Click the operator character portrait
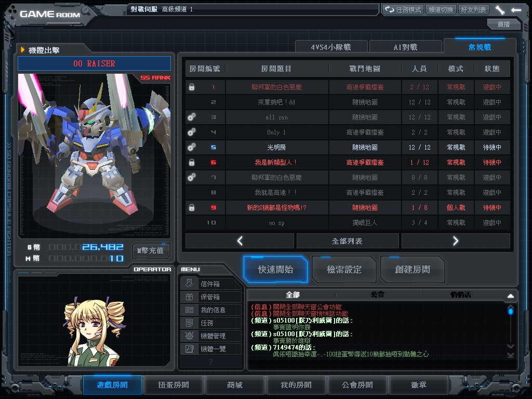The image size is (532, 399). pos(95,331)
